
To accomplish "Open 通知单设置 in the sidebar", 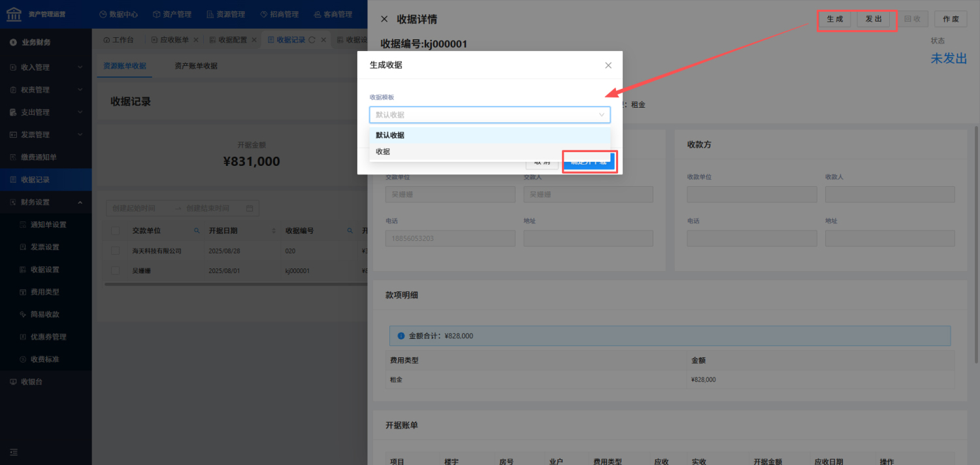I will click(x=46, y=225).
